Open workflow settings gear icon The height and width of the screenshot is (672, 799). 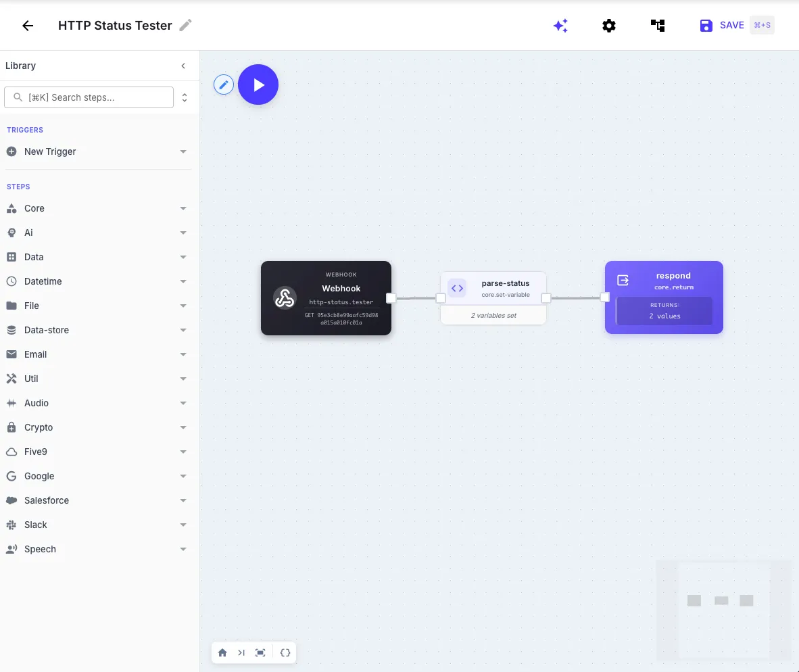609,25
